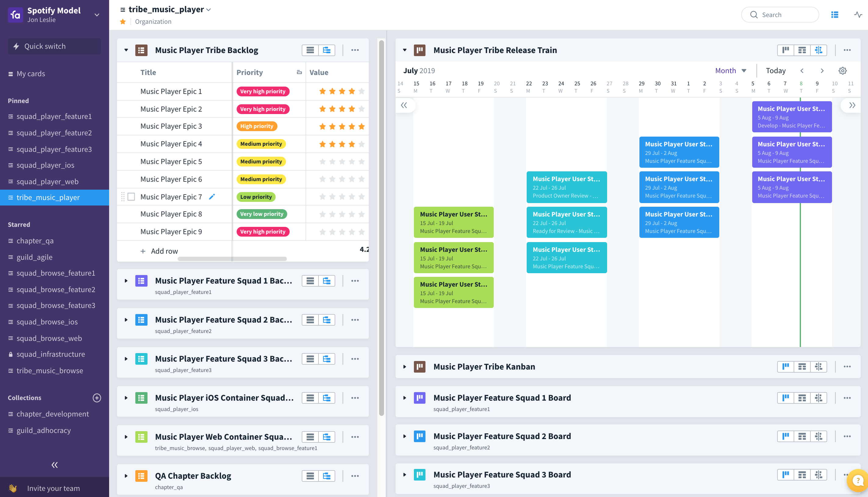This screenshot has height=497, width=868.
Task: Expand Music Player Tribe Kanban section
Action: click(x=405, y=366)
